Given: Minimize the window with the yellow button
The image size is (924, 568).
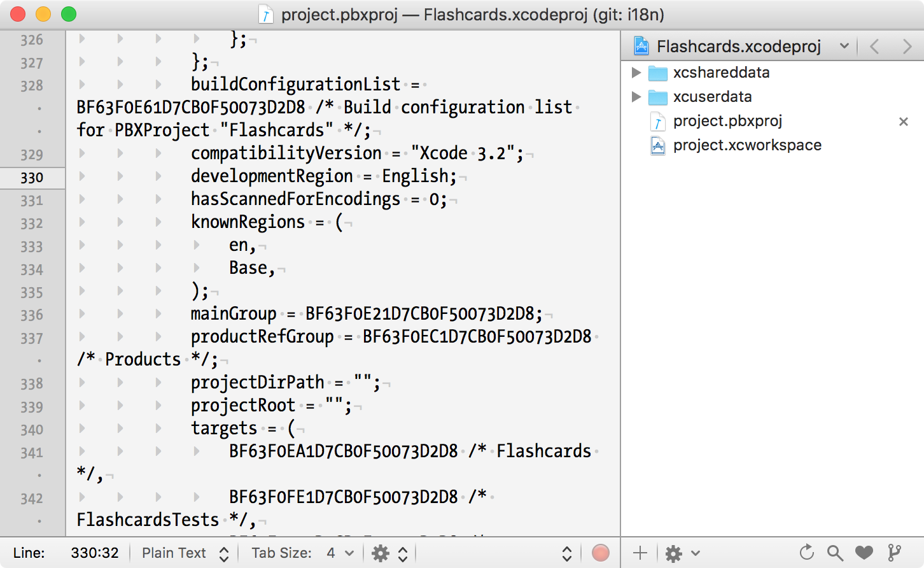Looking at the screenshot, I should pos(43,14).
